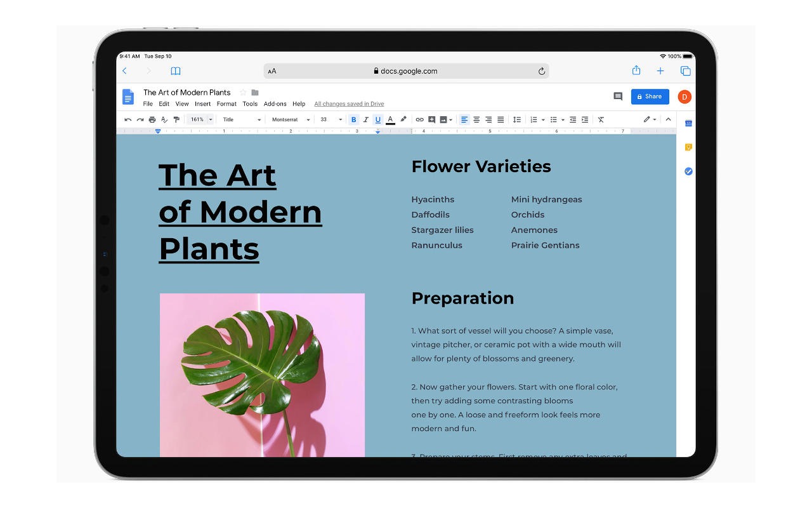Image resolution: width=812 pixels, height=508 pixels.
Task: Open the Insert menu
Action: [x=203, y=104]
